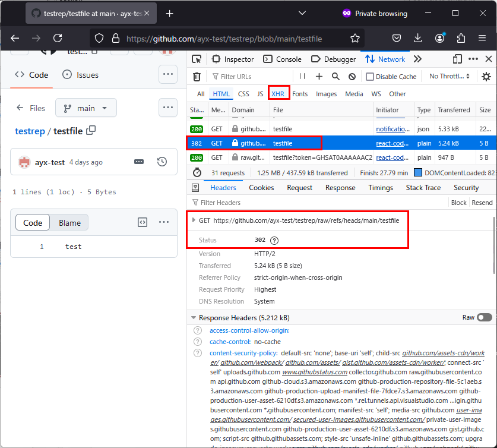Open the Extensions puzzle icon
497x448 pixels.
pyautogui.click(x=461, y=39)
